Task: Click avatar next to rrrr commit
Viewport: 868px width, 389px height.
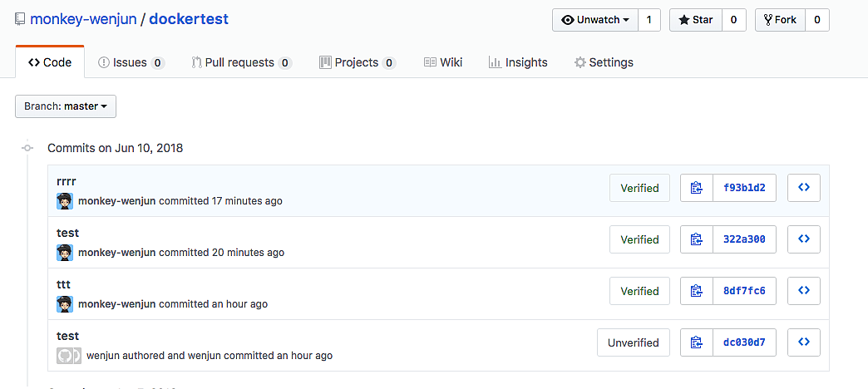Action: 65,201
